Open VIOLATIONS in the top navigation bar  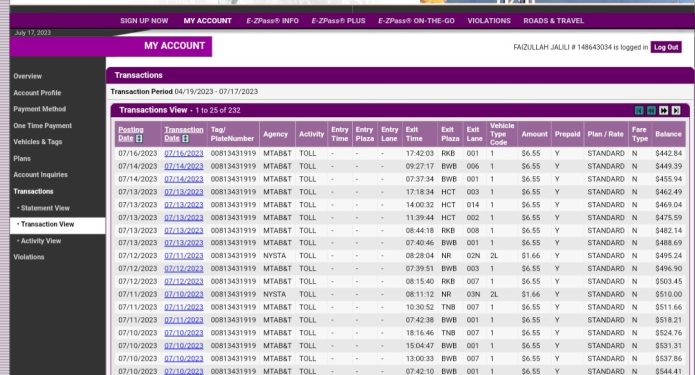(x=489, y=21)
